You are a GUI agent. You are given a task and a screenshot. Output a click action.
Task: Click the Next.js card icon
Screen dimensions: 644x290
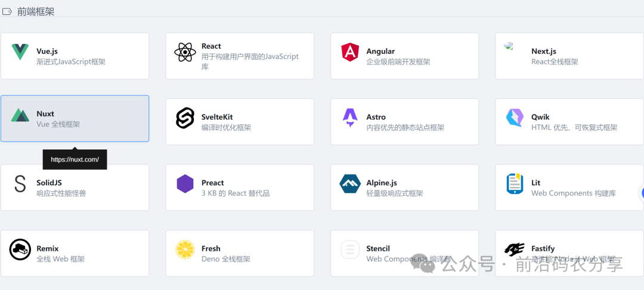tap(509, 46)
